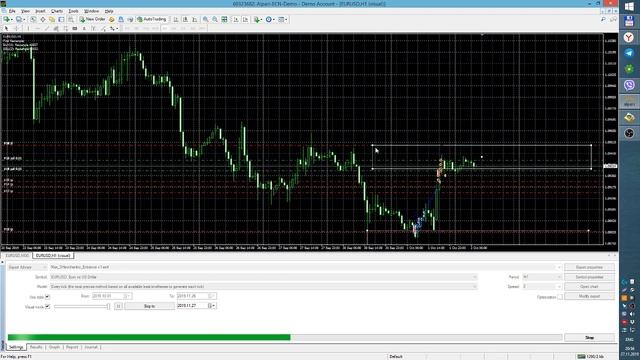Open the expert file selection dropdown
640x360 pixels.
pyautogui.click(x=306, y=267)
